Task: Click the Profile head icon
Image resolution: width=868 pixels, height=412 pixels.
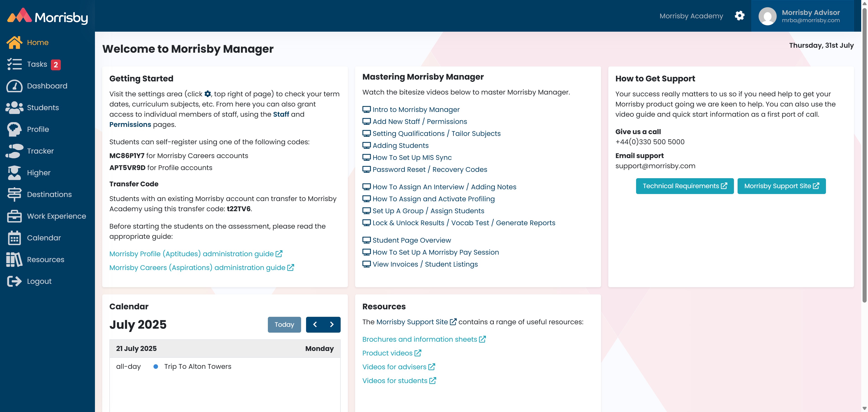Action: [14, 129]
